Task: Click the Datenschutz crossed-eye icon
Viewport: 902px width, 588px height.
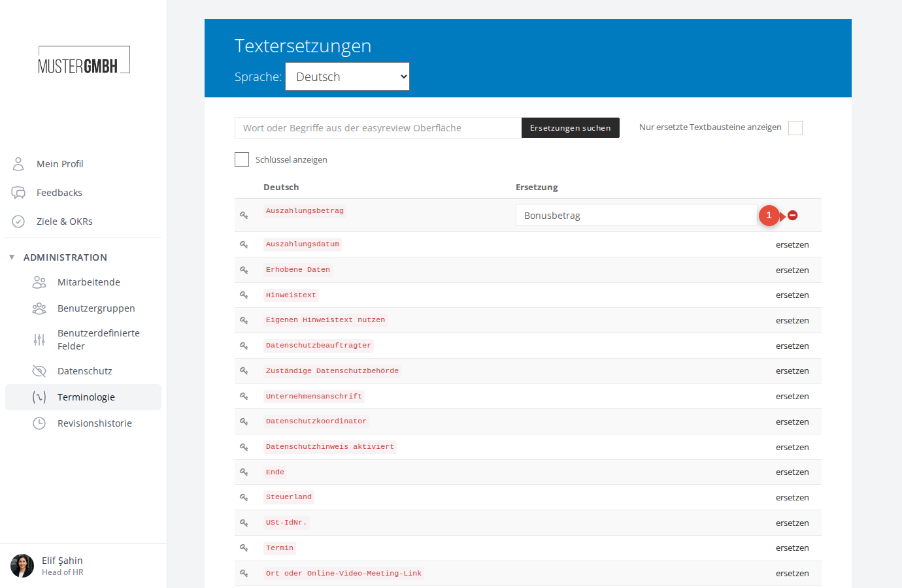Action: point(39,371)
